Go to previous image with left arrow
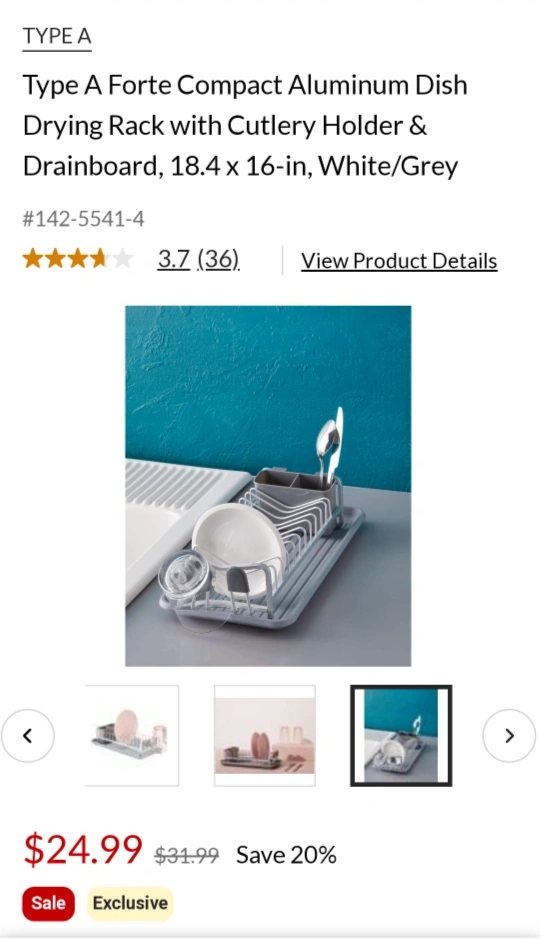This screenshot has width=540, height=939. point(28,735)
